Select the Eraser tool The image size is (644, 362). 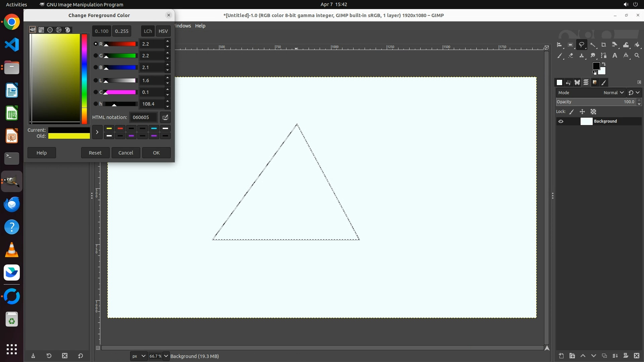pos(571,56)
